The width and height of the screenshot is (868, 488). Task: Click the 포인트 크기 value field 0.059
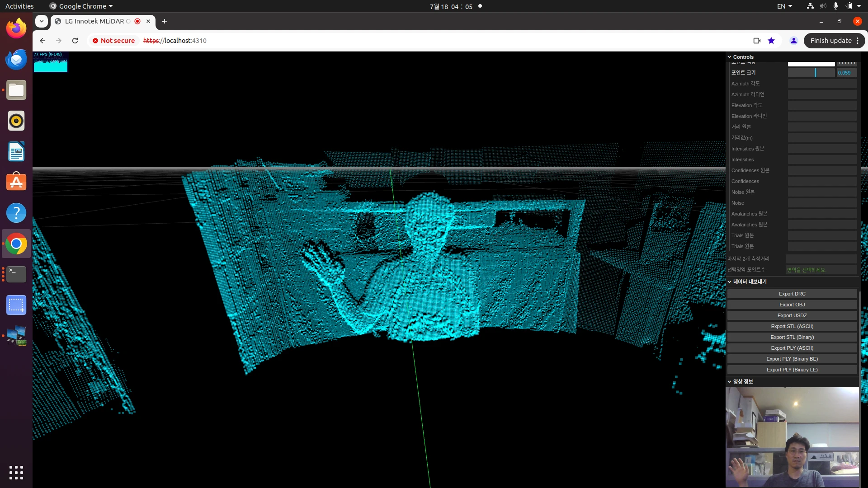click(x=846, y=73)
